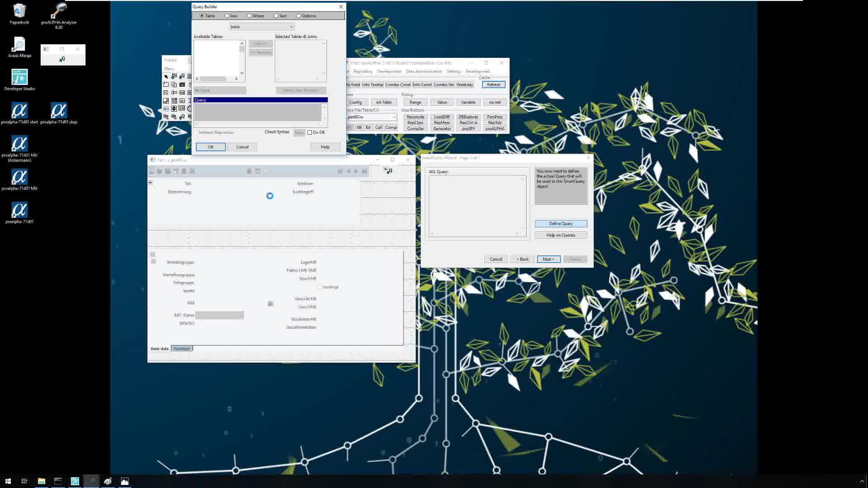The image size is (868, 488).
Task: Select the crossed-box tool in the Palette
Action: pos(166,93)
